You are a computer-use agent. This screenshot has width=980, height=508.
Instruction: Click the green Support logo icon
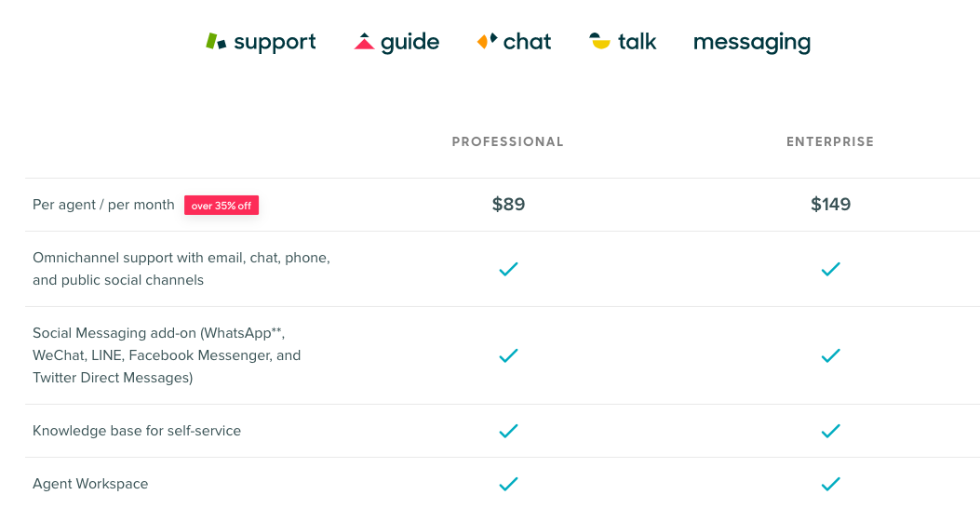point(216,41)
